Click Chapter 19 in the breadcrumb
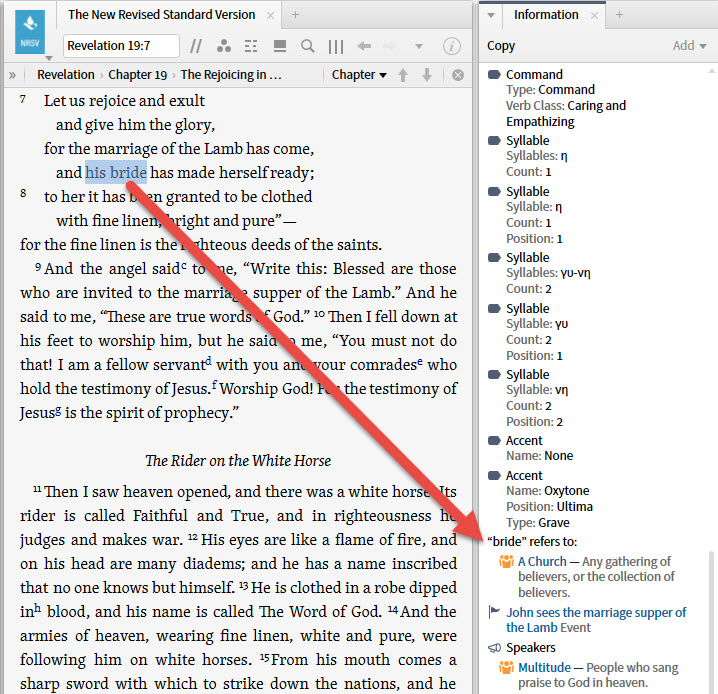Screen dimensions: 718x694 [137, 75]
